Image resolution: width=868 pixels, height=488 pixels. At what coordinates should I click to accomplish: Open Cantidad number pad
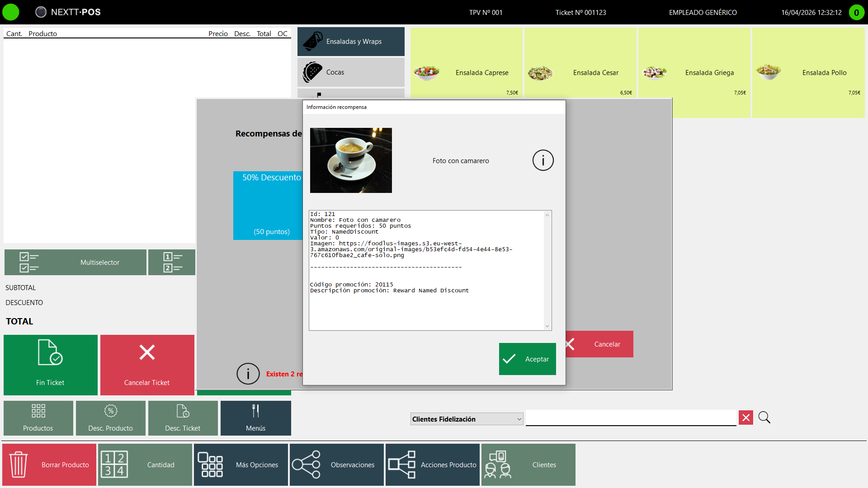click(145, 465)
